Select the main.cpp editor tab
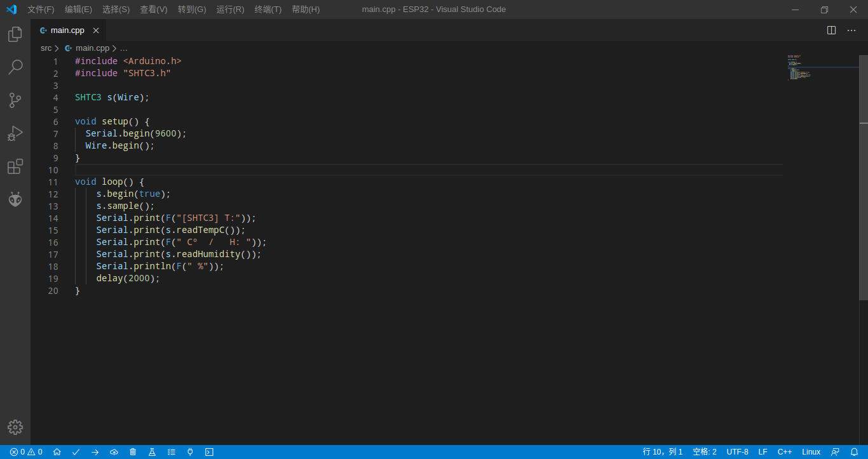 69,30
